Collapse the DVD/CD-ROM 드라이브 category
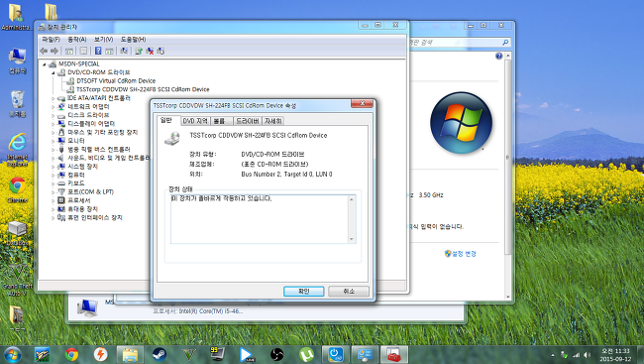 53,72
